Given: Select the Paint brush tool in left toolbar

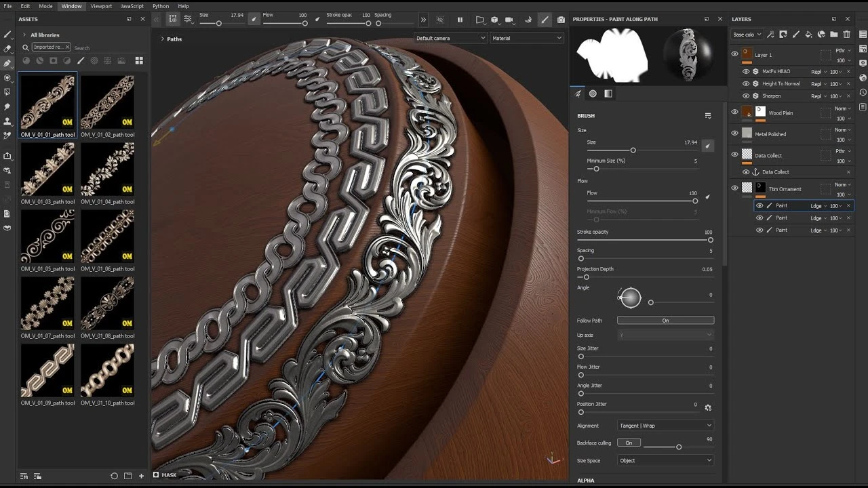Looking at the screenshot, I should [7, 34].
